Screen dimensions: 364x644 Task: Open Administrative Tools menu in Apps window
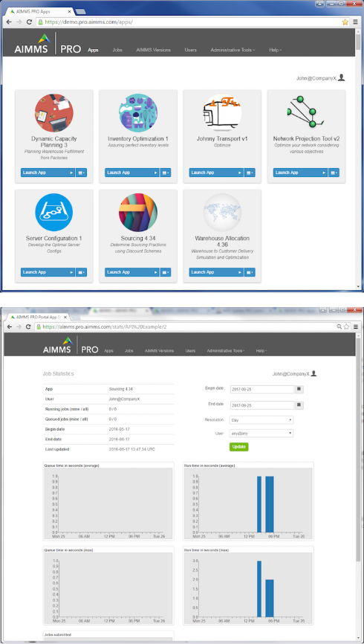(233, 50)
